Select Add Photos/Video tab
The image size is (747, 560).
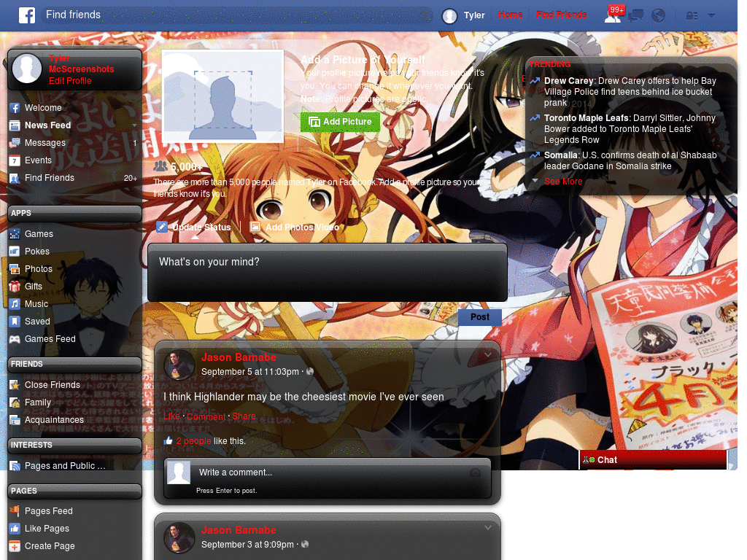295,227
